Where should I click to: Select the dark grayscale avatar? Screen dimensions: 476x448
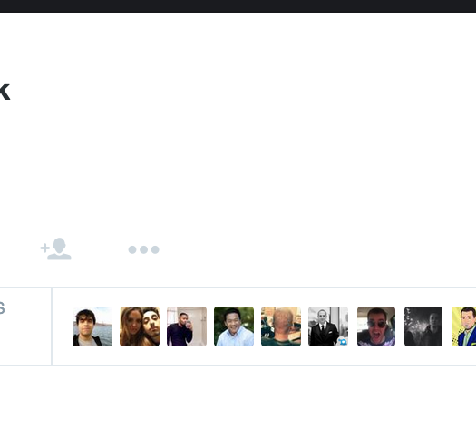pos(423,326)
